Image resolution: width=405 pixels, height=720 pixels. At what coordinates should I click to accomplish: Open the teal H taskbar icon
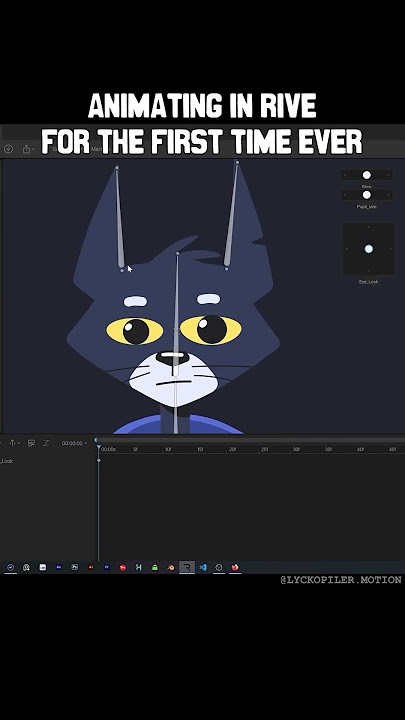[x=139, y=568]
